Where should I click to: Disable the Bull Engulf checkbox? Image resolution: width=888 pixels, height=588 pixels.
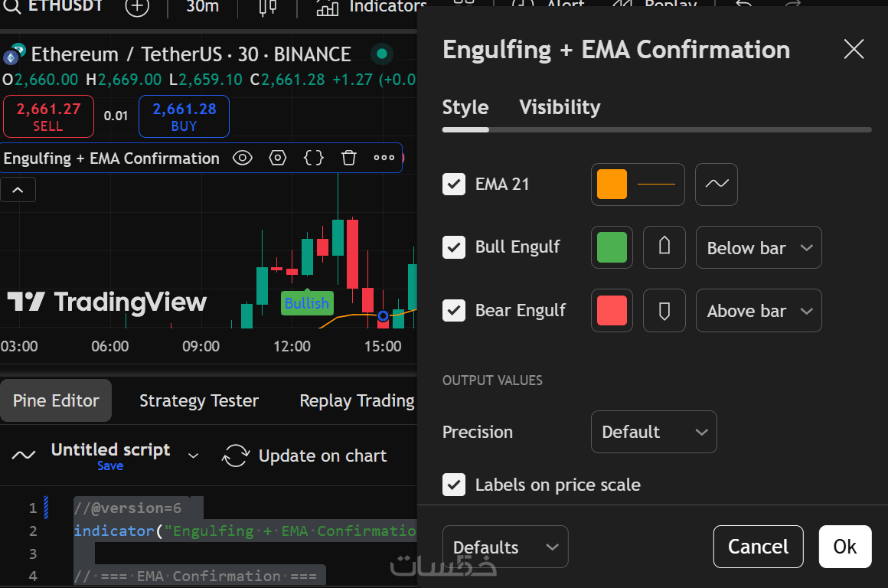tap(454, 247)
